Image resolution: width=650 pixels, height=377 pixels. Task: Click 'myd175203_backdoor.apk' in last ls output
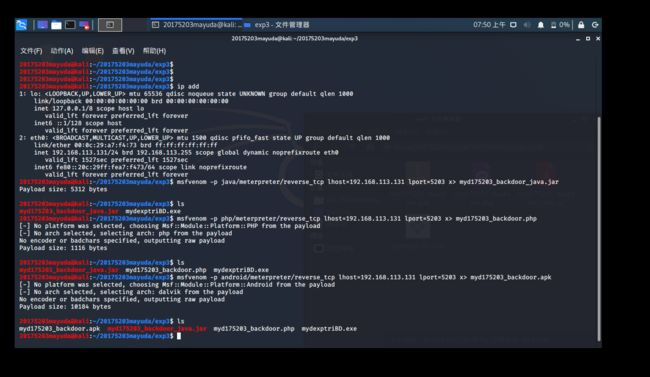click(59, 328)
